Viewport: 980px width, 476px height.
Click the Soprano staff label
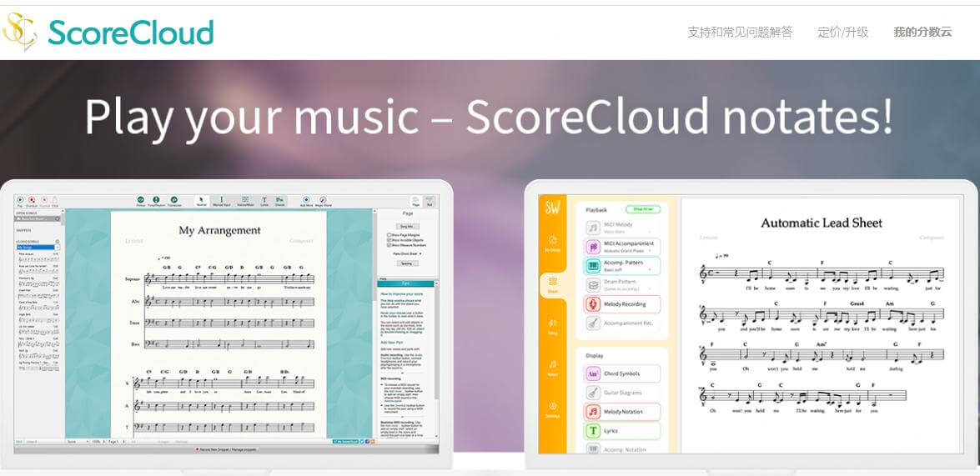coord(133,279)
